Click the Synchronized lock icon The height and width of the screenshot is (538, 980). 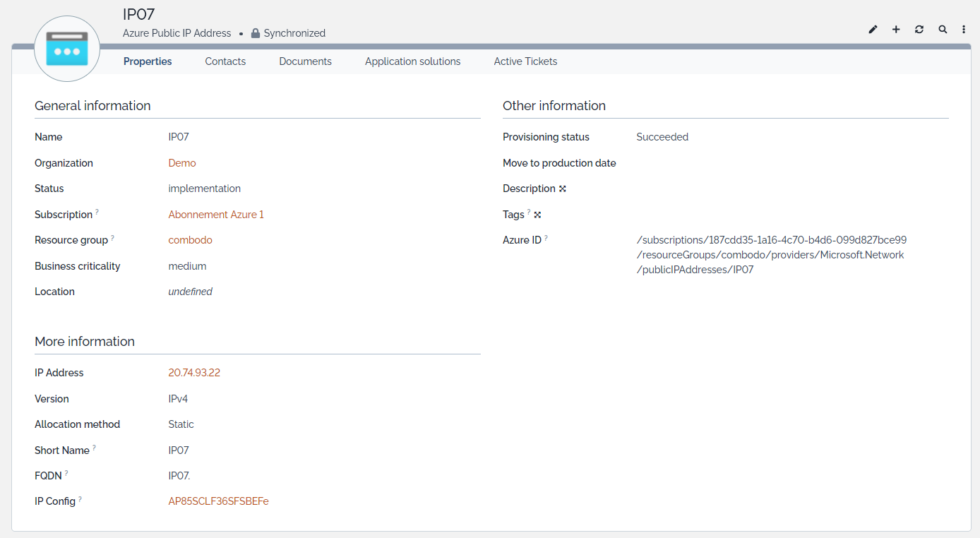point(256,33)
